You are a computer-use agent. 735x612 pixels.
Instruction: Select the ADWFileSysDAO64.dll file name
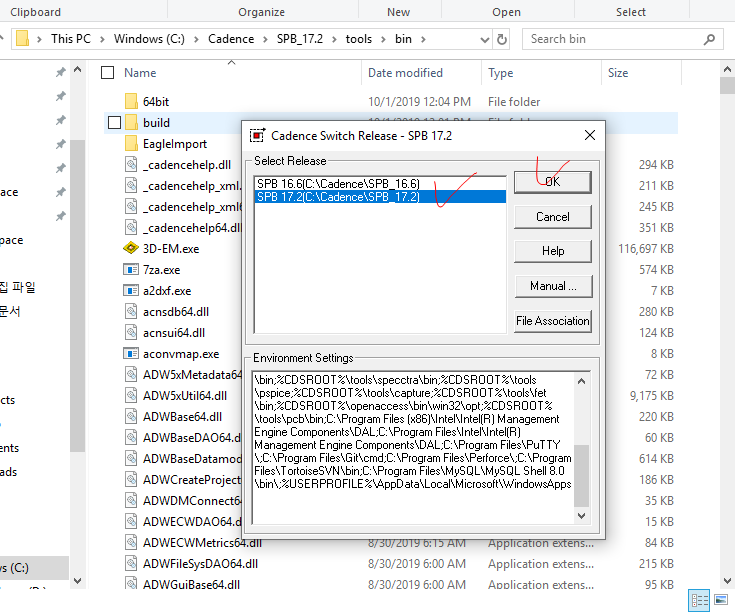201,564
